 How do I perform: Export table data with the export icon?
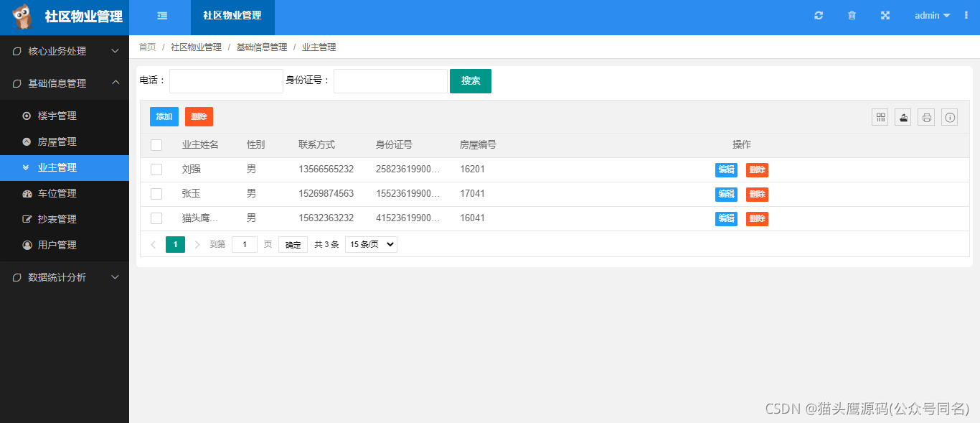click(903, 117)
